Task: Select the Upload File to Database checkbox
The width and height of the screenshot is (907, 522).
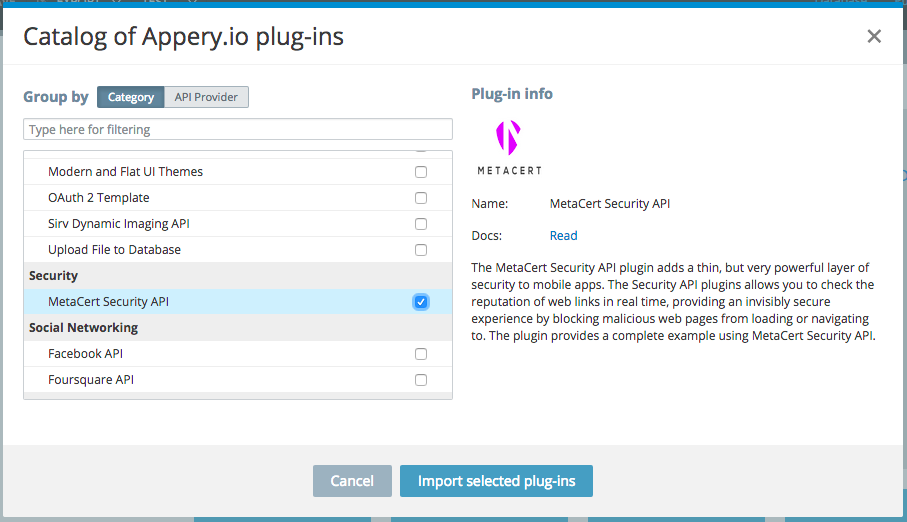Action: [x=421, y=250]
